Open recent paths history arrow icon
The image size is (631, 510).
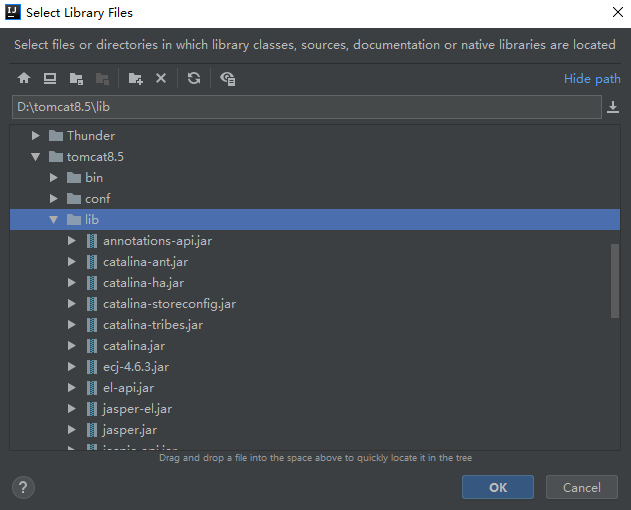613,107
